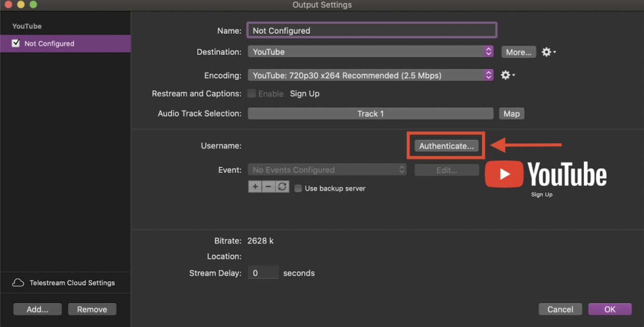Open the audio track Map button
This screenshot has height=327, width=644.
[512, 114]
